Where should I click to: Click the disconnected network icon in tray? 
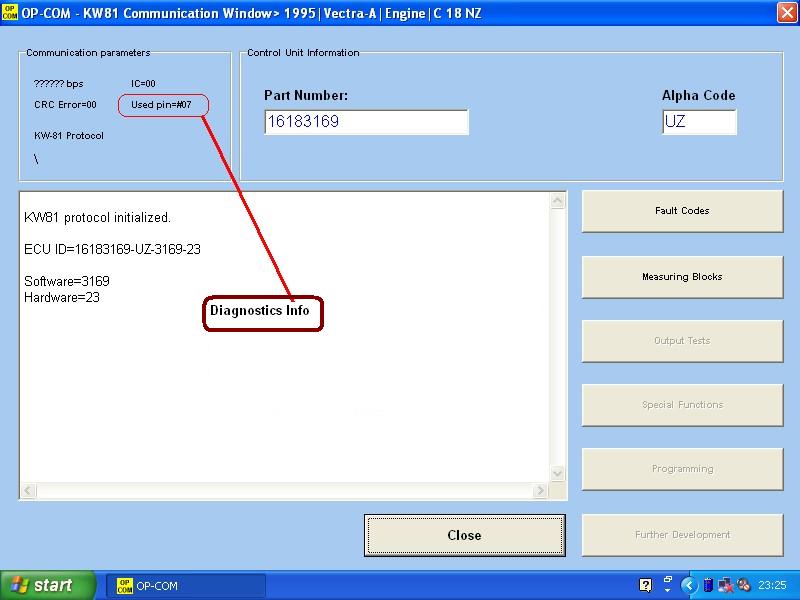pyautogui.click(x=725, y=585)
